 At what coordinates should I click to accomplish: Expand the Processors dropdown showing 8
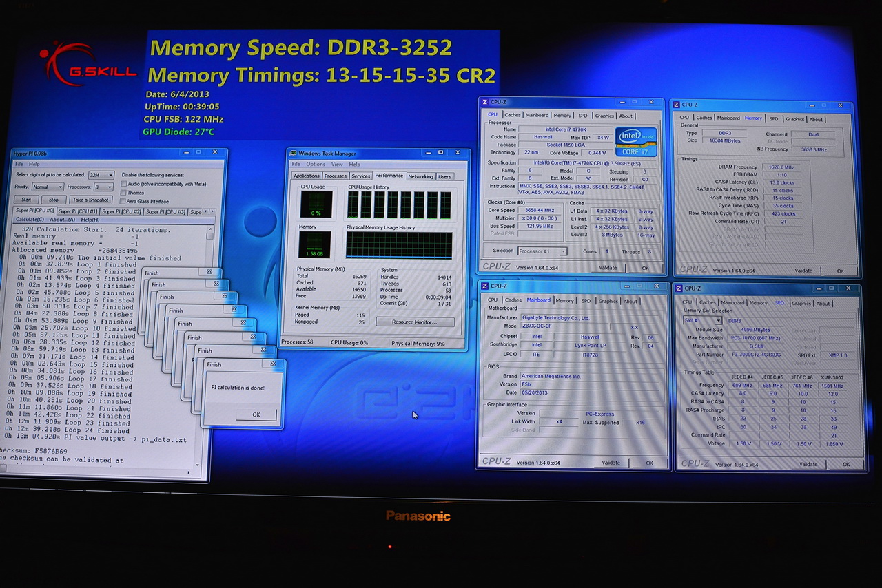pos(103,187)
